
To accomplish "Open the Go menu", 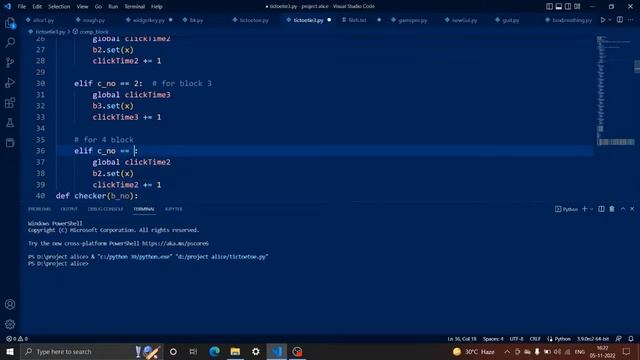I will [x=98, y=7].
